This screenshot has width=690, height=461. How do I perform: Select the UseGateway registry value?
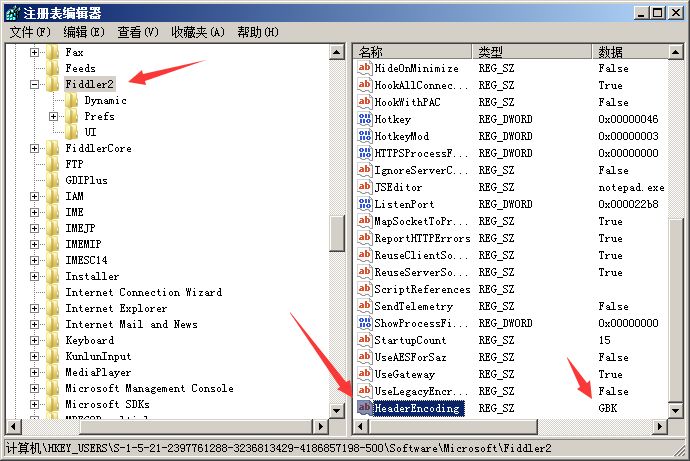[404, 374]
